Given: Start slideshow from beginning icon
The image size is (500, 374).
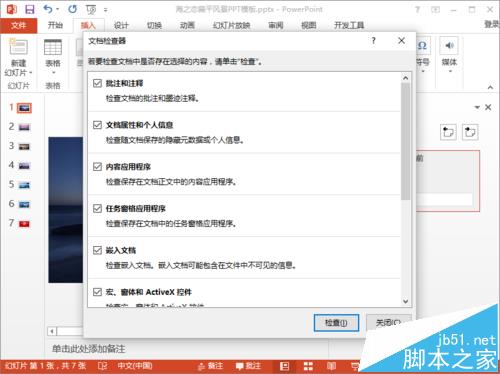Looking at the screenshot, I should click(x=91, y=10).
